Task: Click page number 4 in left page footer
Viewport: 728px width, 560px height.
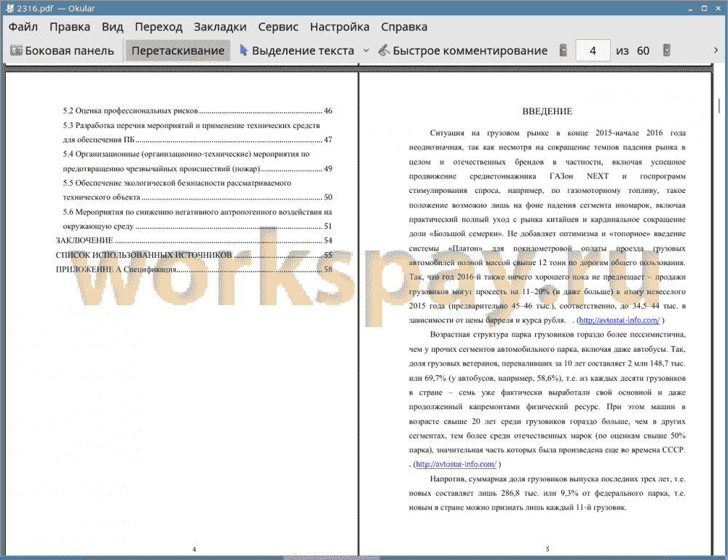Action: point(194,549)
